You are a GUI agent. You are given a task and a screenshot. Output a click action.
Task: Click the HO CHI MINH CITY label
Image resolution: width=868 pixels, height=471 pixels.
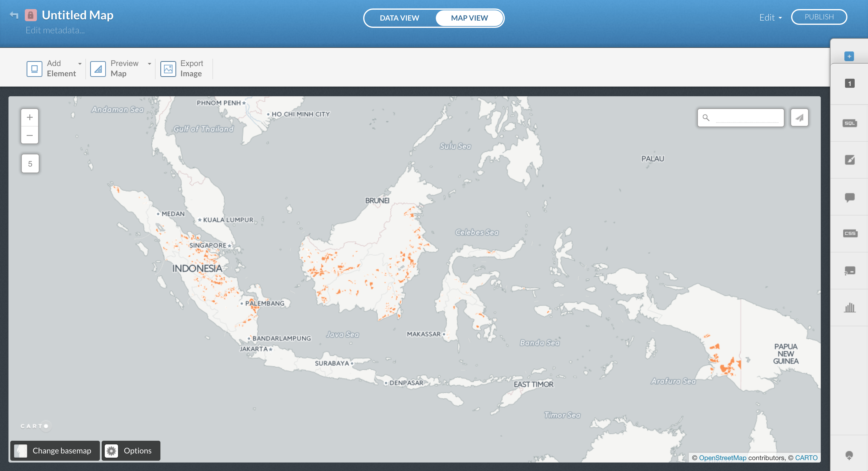(x=301, y=114)
